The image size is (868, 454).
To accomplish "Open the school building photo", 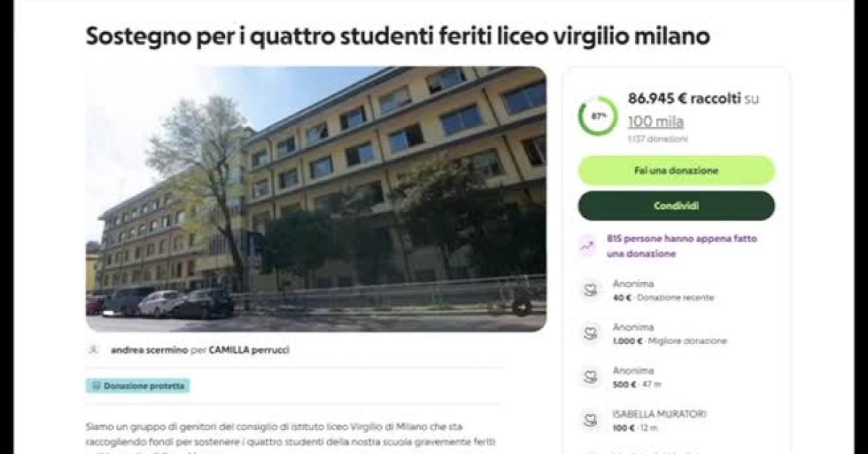I will click(316, 199).
